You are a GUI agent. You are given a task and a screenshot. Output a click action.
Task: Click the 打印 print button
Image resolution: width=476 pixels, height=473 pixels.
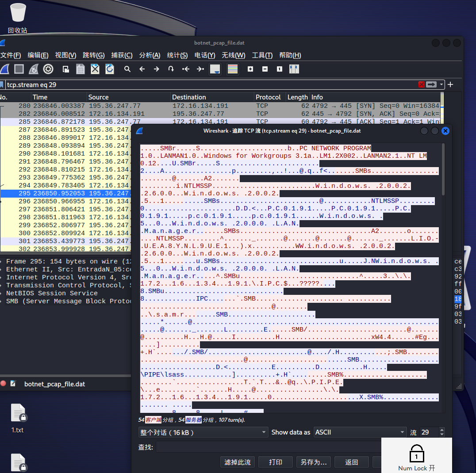[275, 462]
